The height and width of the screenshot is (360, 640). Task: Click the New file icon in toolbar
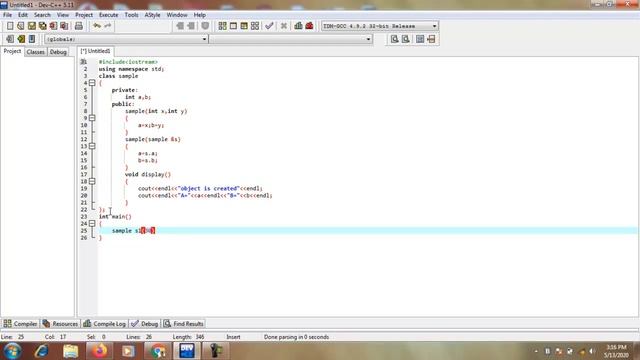[10, 26]
